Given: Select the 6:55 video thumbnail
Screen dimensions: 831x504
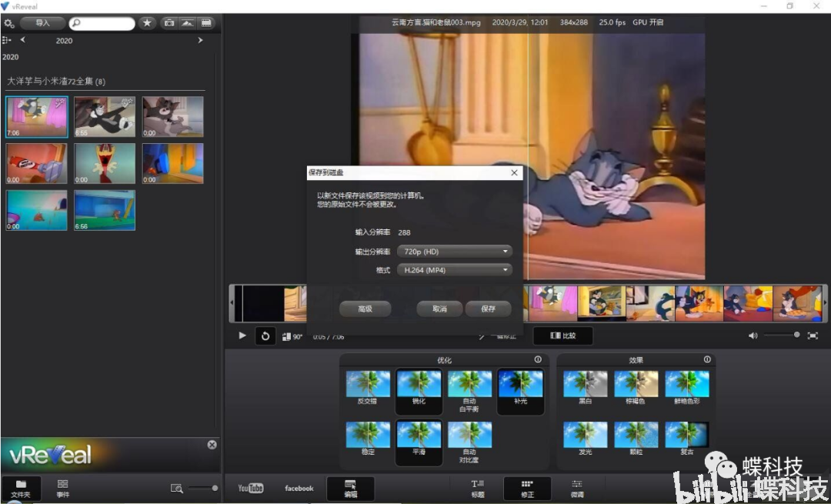Looking at the screenshot, I should point(105,117).
